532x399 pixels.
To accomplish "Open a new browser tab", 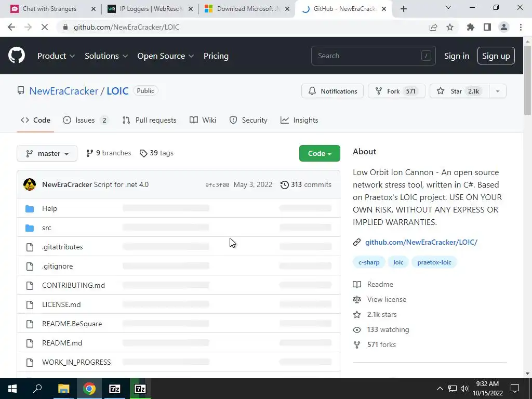I will tap(403, 9).
